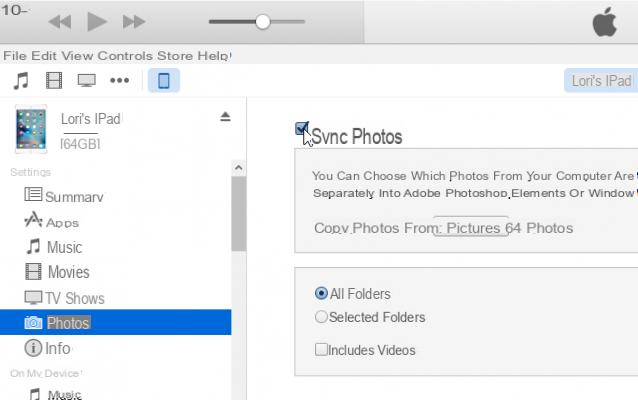Select Movies in the Settings sidebar
Screen dimensions: 638x400
pyautogui.click(x=68, y=272)
